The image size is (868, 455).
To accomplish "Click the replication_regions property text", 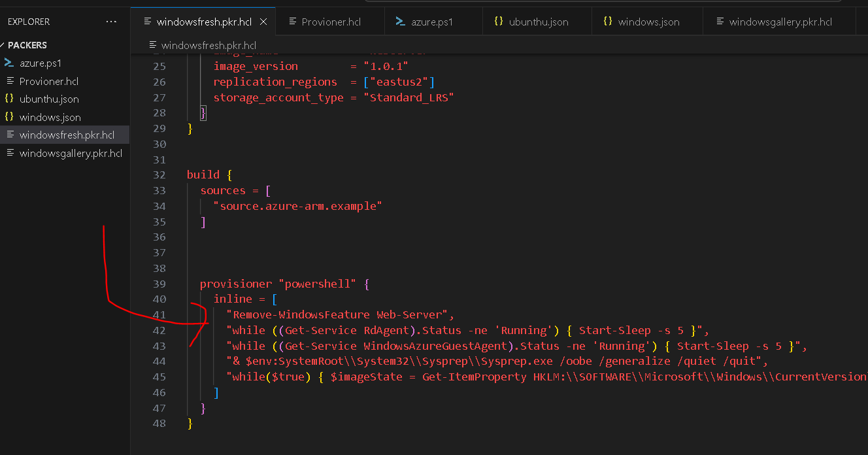I will (275, 82).
